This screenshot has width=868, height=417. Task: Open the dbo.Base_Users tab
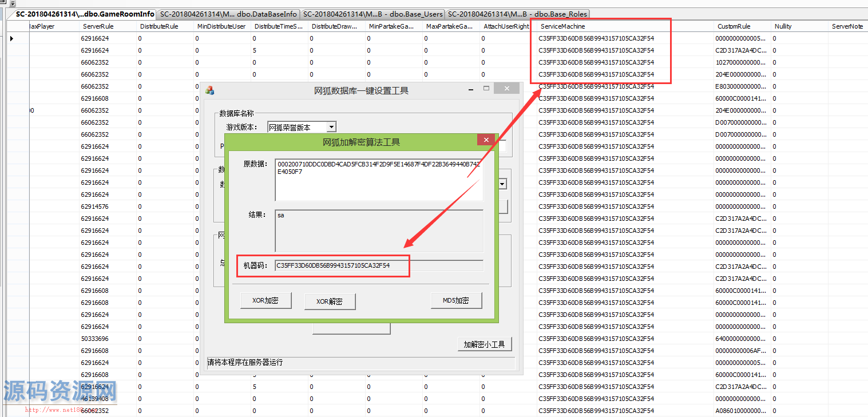tap(372, 14)
